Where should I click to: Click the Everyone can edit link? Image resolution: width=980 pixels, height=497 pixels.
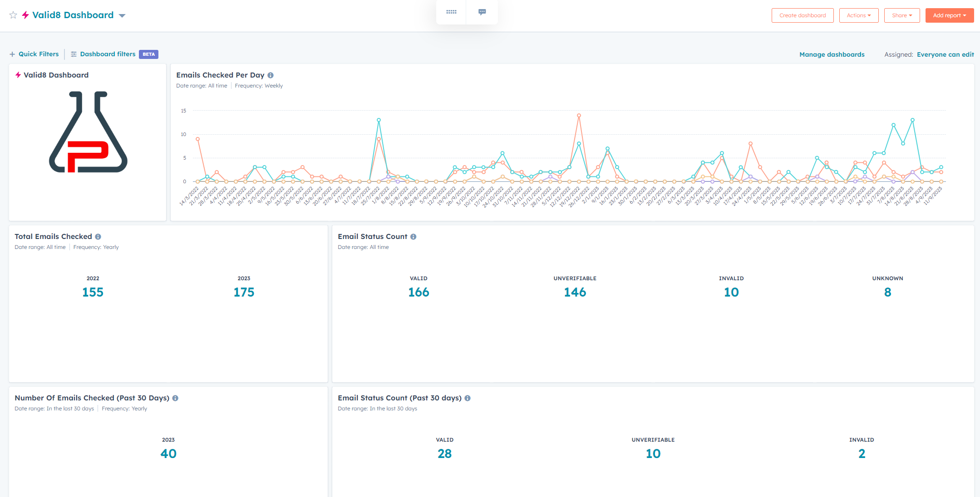click(945, 54)
